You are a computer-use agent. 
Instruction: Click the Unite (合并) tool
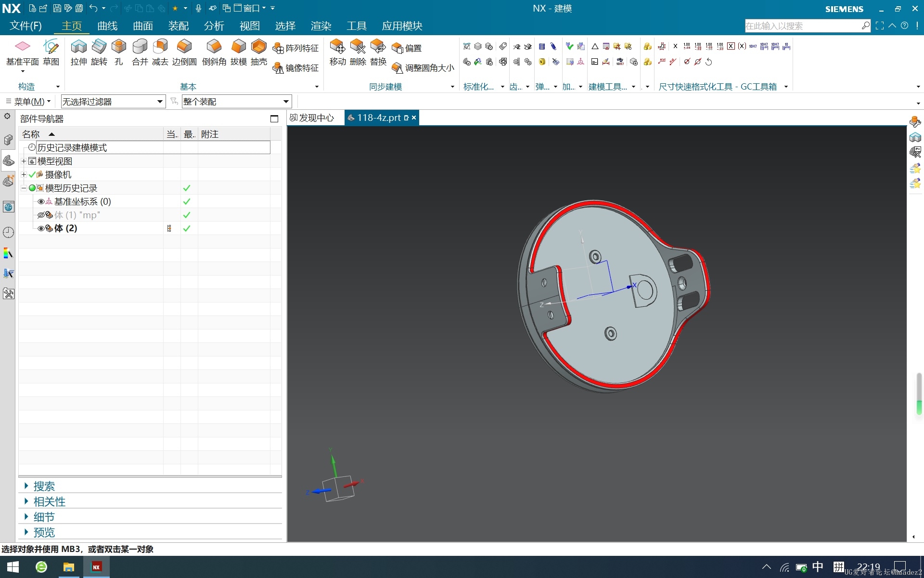coord(140,52)
